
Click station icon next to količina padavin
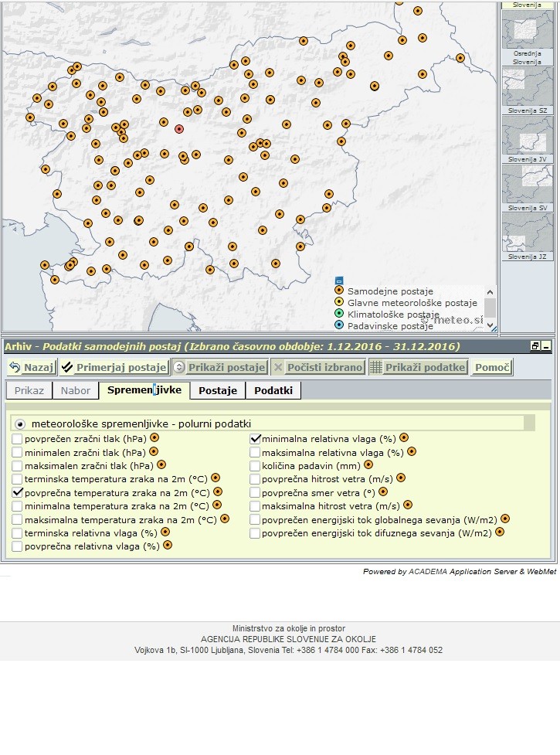click(x=368, y=465)
